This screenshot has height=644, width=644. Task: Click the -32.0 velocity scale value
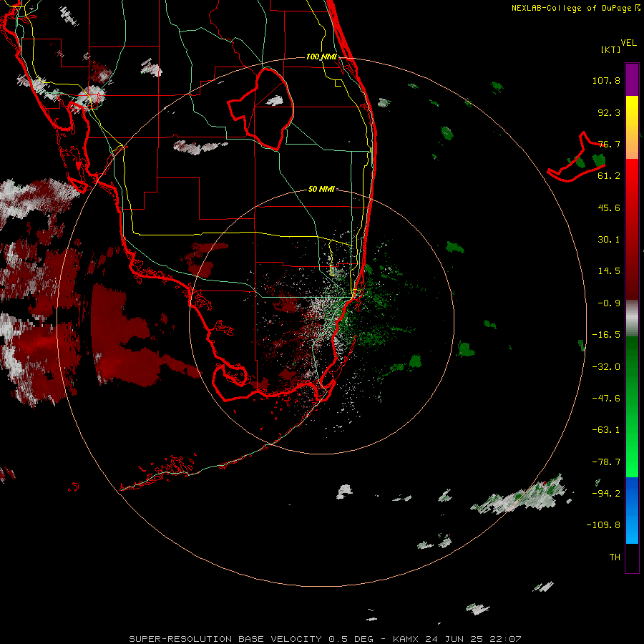[x=606, y=367]
